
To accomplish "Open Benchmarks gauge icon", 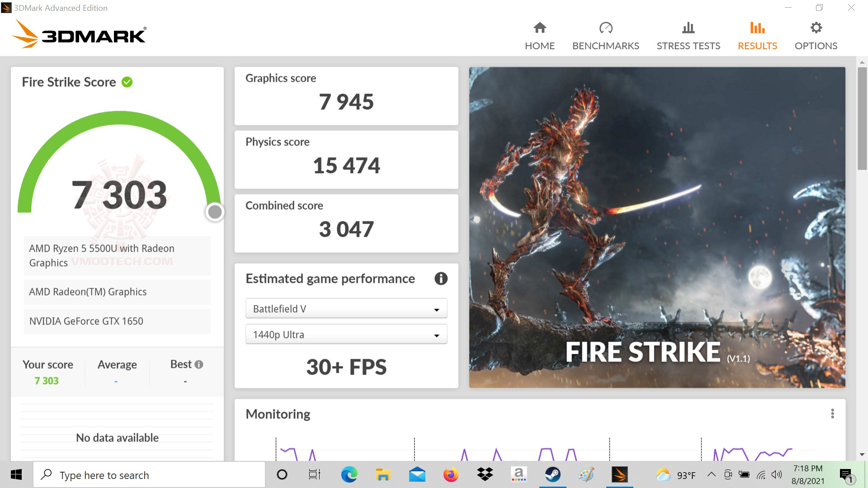I will coord(605,28).
